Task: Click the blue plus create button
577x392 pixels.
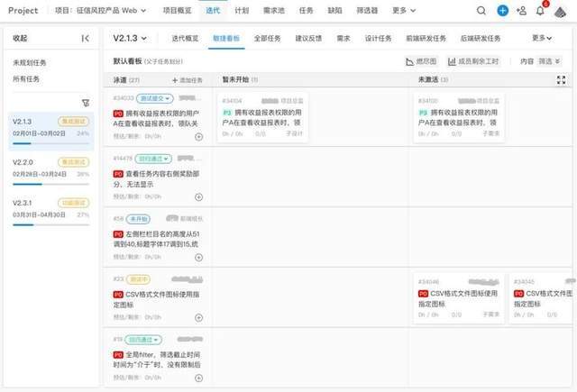Action: coord(502,11)
